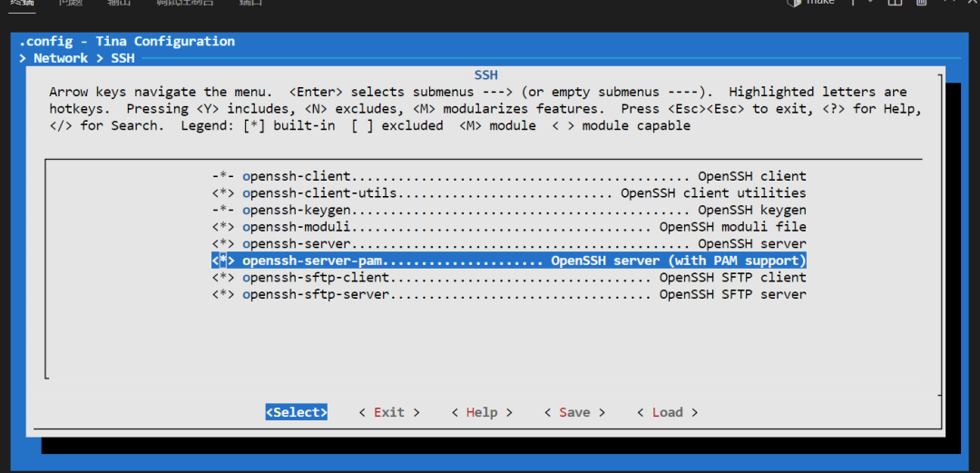Click the '.config - Tina Configuration' title
This screenshot has width=980, height=473.
pos(127,41)
